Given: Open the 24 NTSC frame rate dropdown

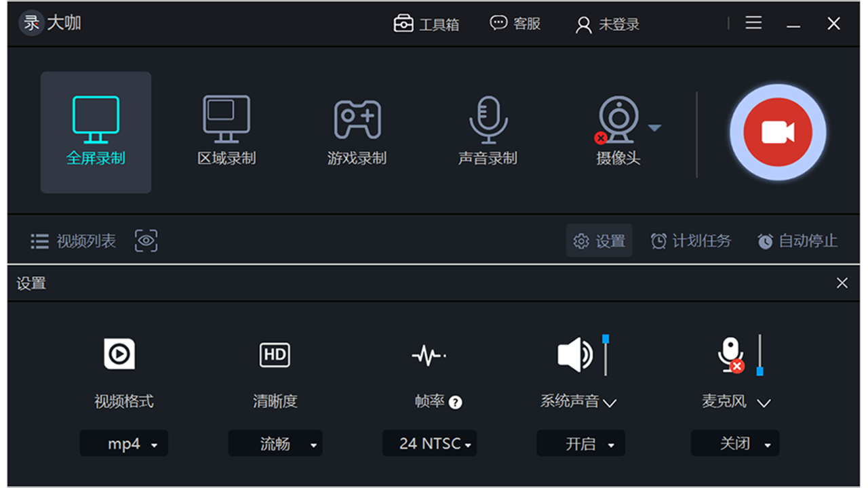Looking at the screenshot, I should pos(429,443).
